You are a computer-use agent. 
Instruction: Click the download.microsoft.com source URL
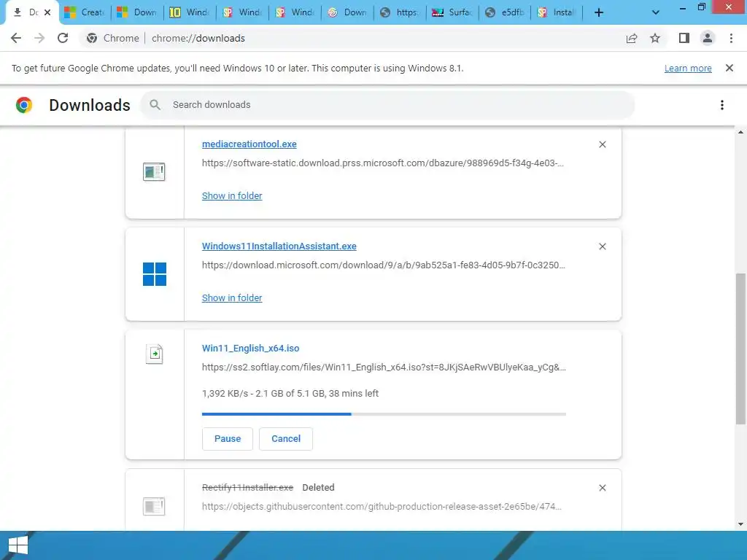(x=384, y=265)
